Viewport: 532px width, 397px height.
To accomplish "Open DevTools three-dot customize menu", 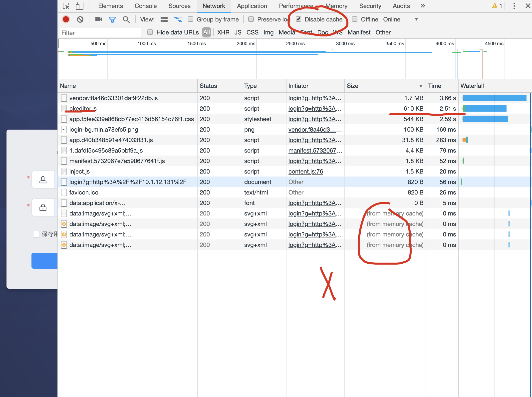I will point(514,6).
